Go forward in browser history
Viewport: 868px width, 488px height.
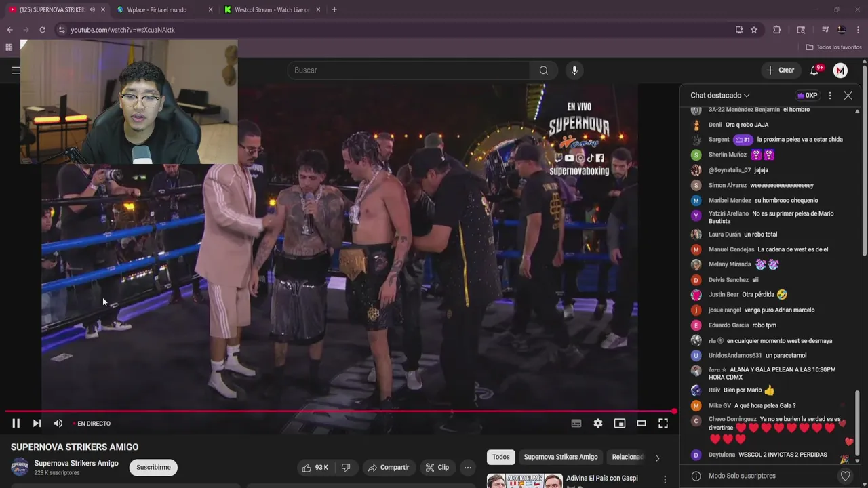click(x=26, y=30)
